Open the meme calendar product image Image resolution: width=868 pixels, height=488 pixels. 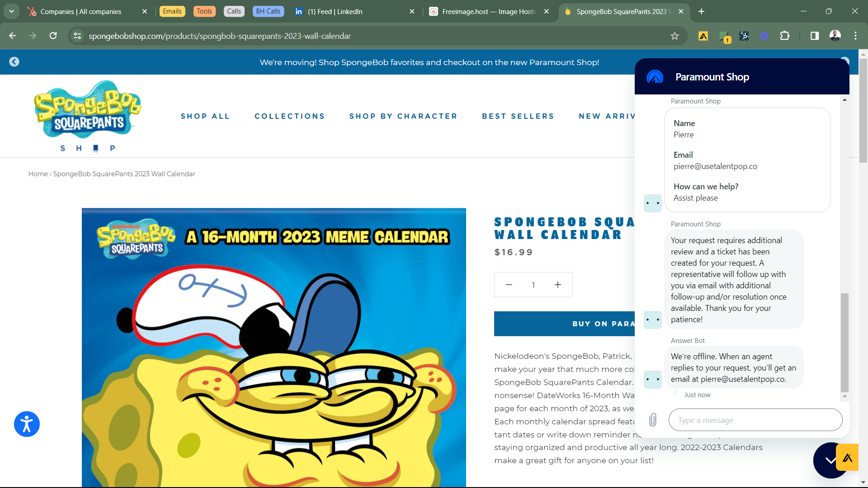pos(274,347)
